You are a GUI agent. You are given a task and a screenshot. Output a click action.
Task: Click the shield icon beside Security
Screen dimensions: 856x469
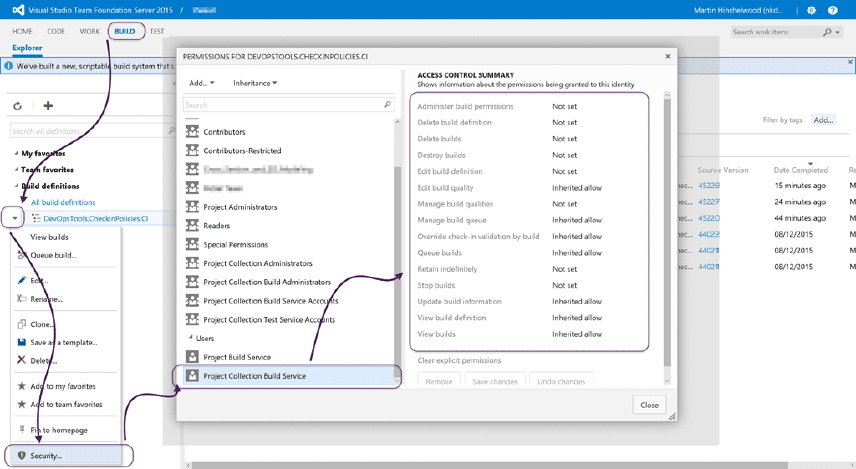pyautogui.click(x=21, y=455)
